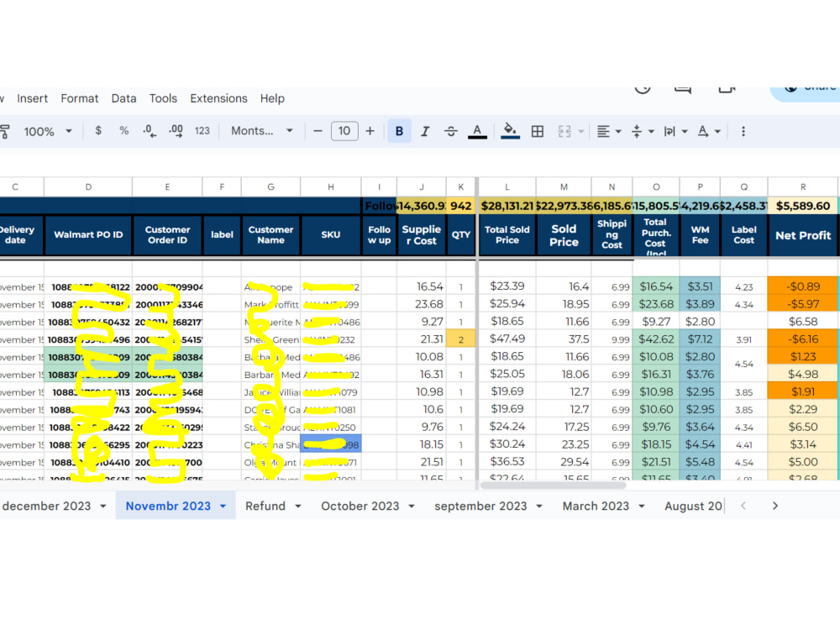Click the horizontal scrollbar
This screenshot has height=630, width=840.
pyautogui.click(x=553, y=486)
